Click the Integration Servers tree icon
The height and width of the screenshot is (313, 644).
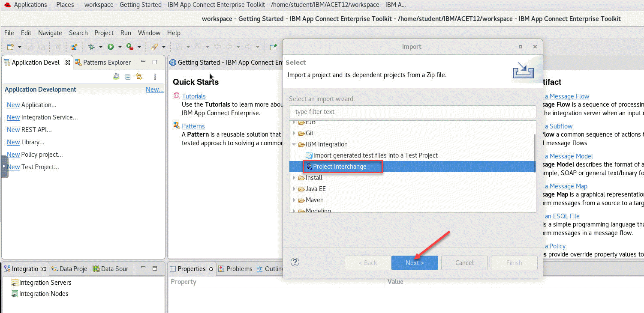15,283
